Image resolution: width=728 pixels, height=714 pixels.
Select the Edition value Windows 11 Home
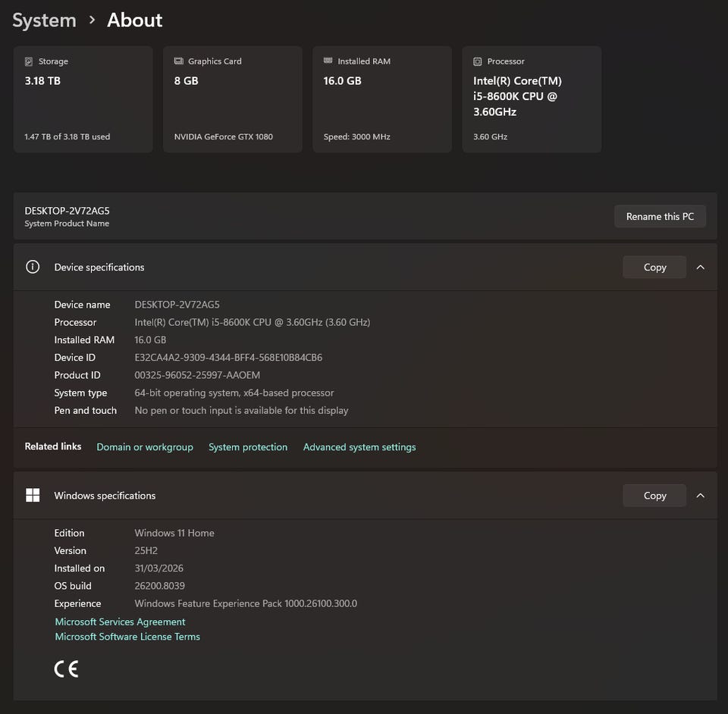coord(174,533)
